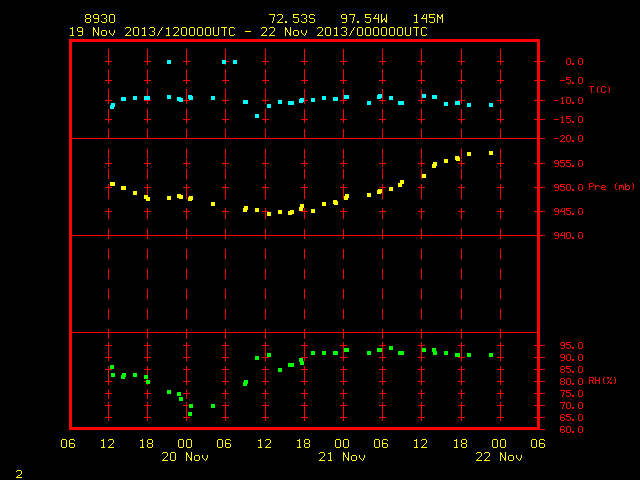Click the lowest green humidity data point
The height and width of the screenshot is (480, 640).
190,414
